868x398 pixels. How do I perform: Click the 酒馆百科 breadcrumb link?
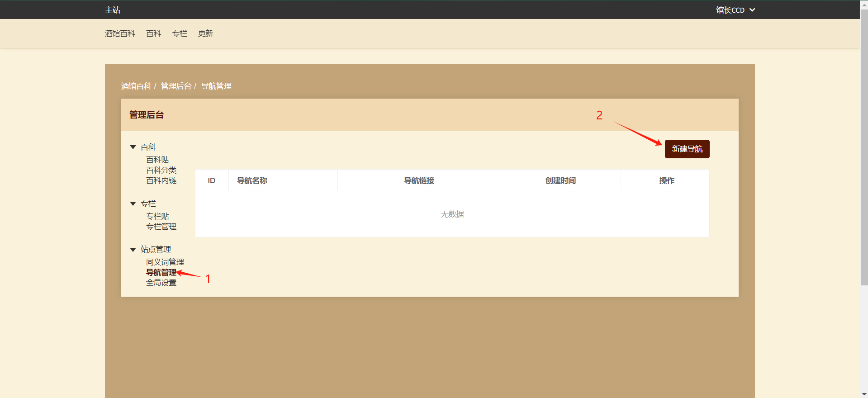(136, 86)
